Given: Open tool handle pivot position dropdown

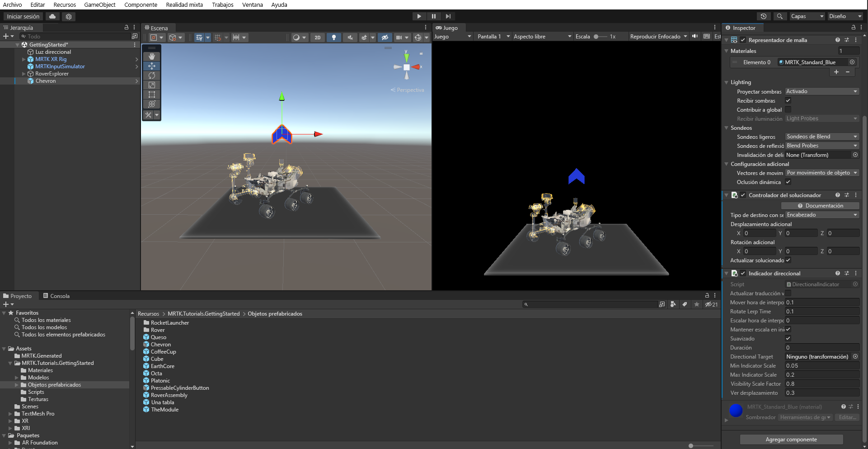Looking at the screenshot, I should (157, 38).
